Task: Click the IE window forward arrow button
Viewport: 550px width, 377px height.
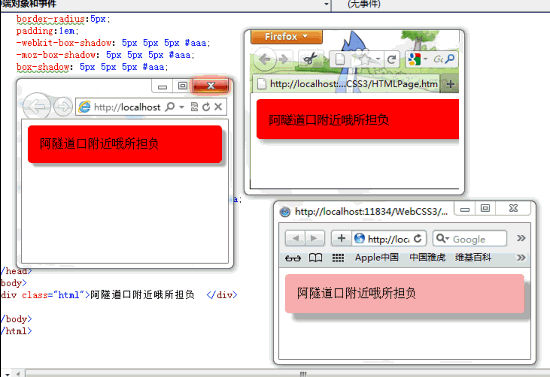Action: tap(63, 107)
